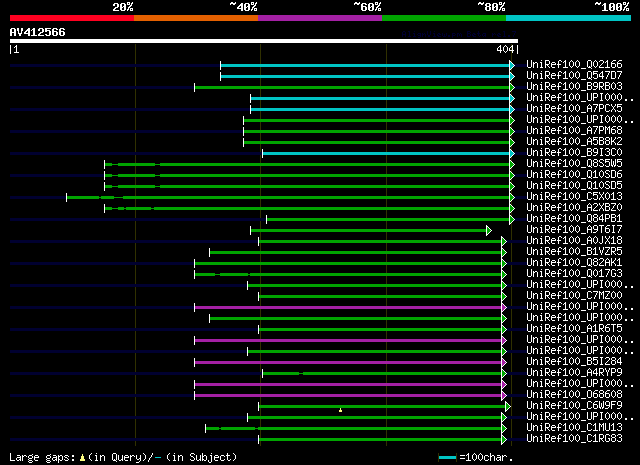Screen dimensions: 640x465
Task: Click the UniRef100_C7MZ00 text
Action: pos(574,296)
